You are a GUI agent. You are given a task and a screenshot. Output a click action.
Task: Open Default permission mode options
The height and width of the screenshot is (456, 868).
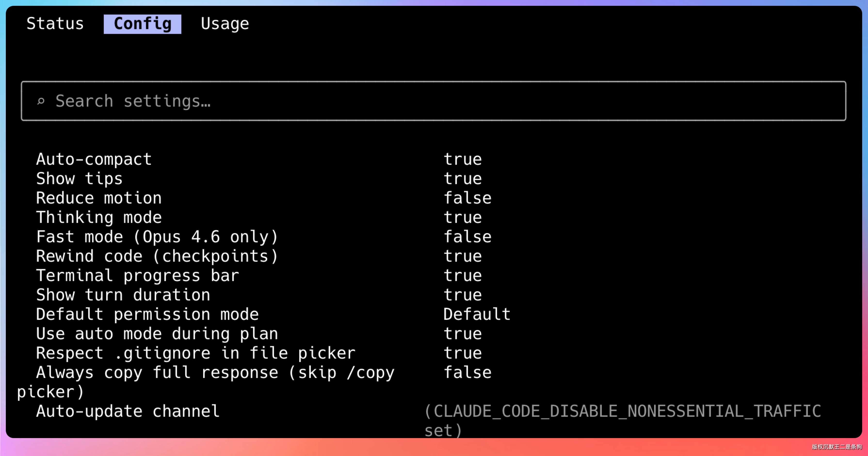(x=476, y=314)
